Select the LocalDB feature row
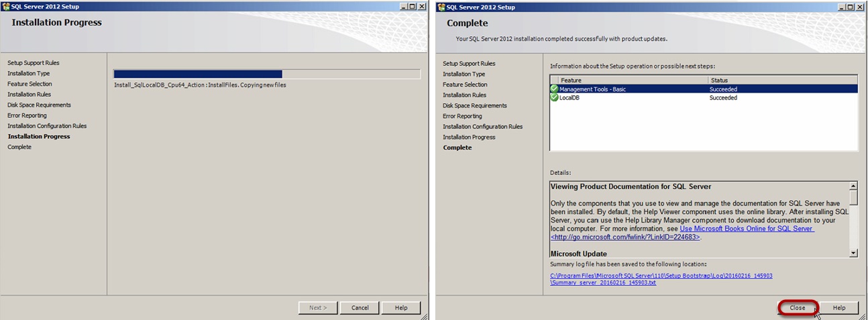This screenshot has height=320, width=868. (704, 97)
